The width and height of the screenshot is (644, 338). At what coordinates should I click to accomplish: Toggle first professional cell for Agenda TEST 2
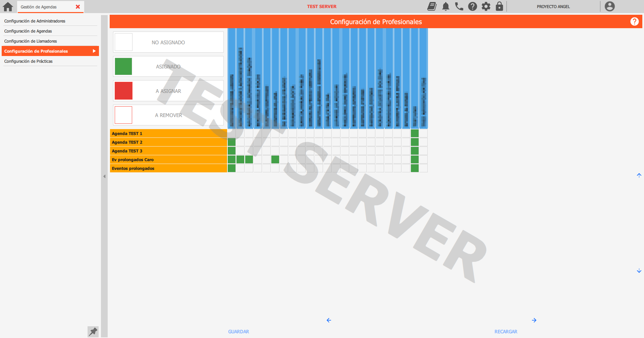232,142
